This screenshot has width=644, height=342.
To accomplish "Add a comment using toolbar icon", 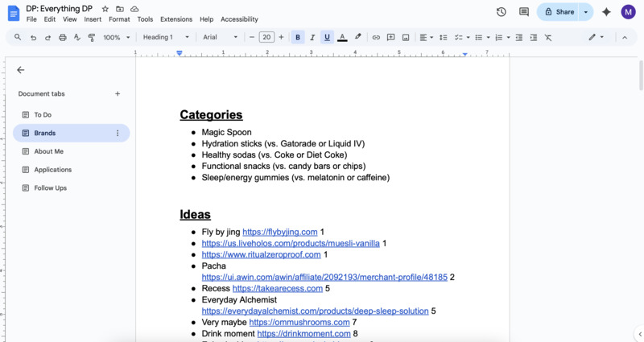I will (x=390, y=37).
